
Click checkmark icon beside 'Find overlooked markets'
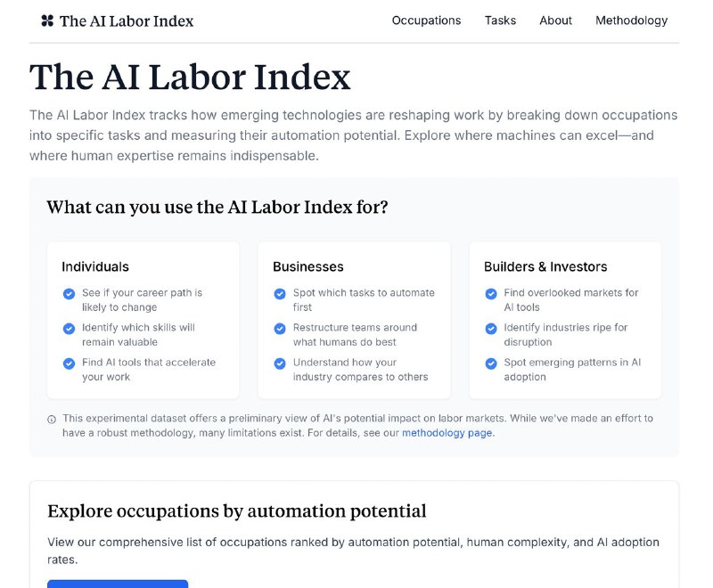coord(491,294)
